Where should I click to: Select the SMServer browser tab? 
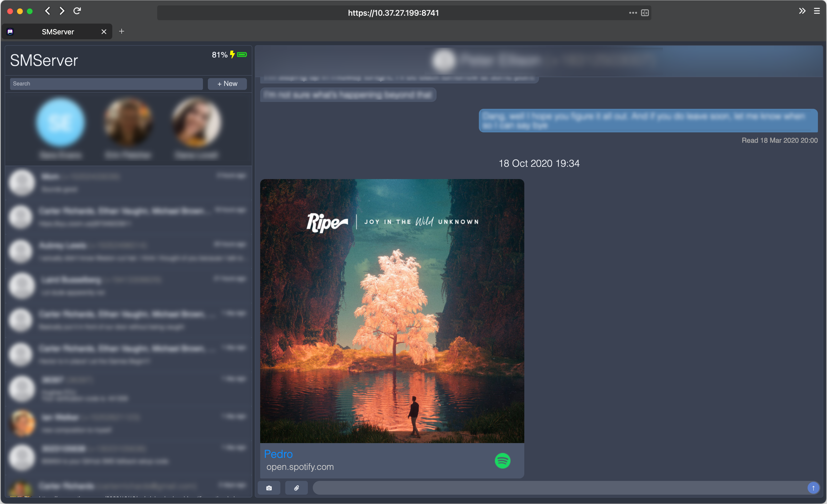pos(58,32)
